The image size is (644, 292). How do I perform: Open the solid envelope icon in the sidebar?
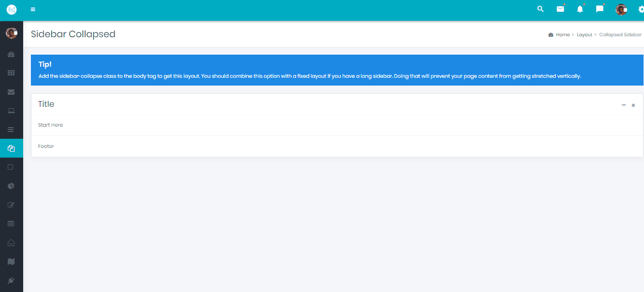pyautogui.click(x=11, y=92)
